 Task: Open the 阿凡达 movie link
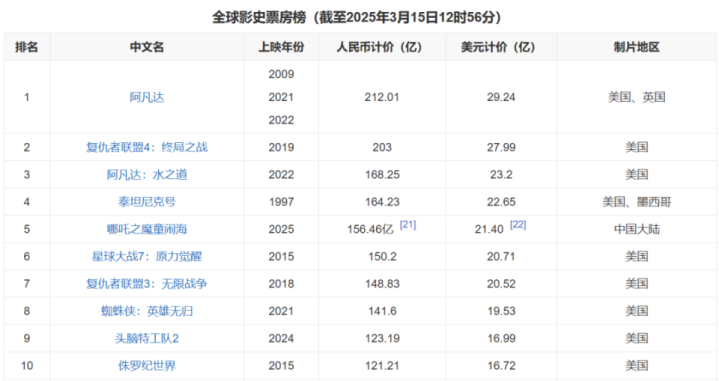(147, 97)
